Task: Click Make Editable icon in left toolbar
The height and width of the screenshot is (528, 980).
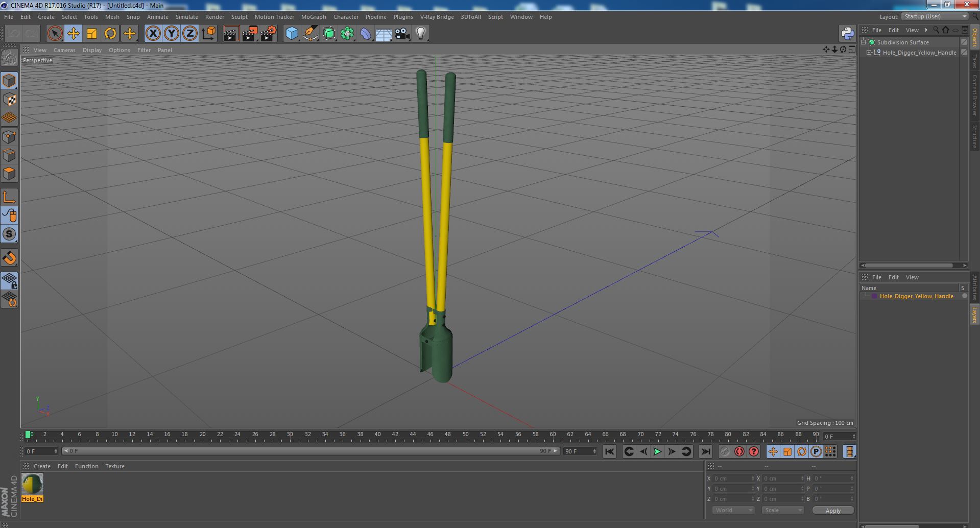Action: click(9, 57)
